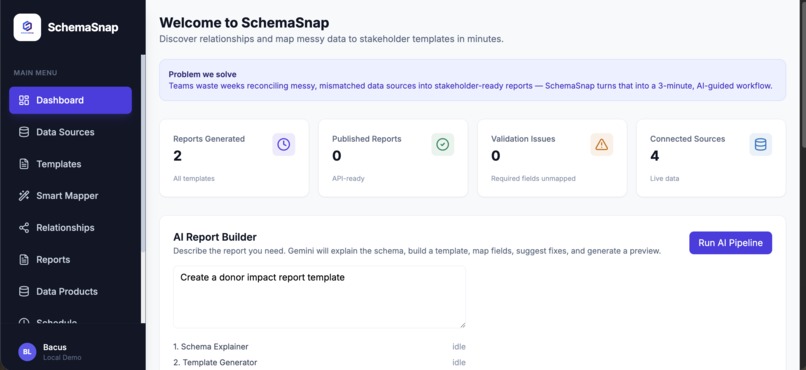Open the Validation Issues card

tap(552, 158)
